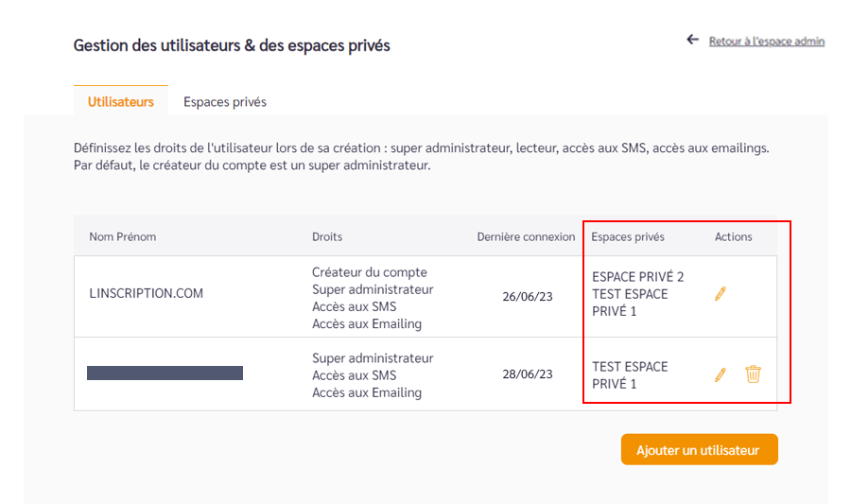The width and height of the screenshot is (851, 504).
Task: Click the Nom Prénom column header
Action: tap(123, 236)
